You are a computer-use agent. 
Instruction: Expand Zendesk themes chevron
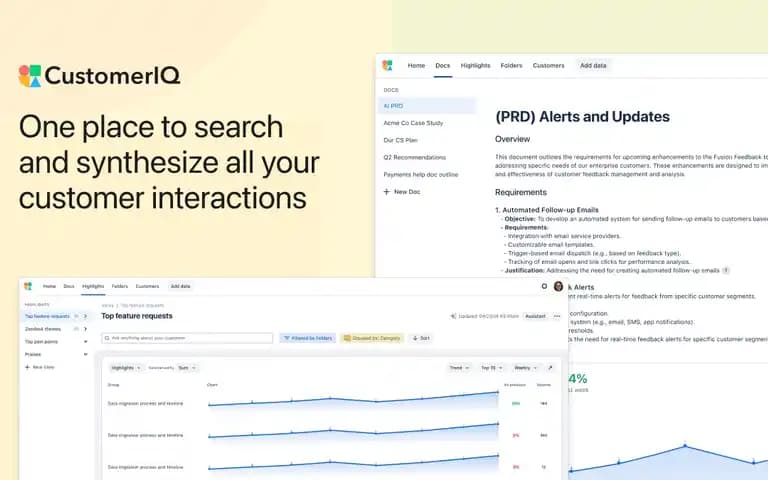[85, 329]
